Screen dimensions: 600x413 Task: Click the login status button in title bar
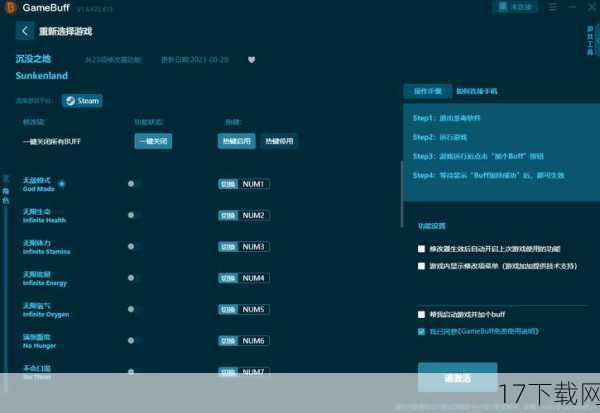(515, 7)
